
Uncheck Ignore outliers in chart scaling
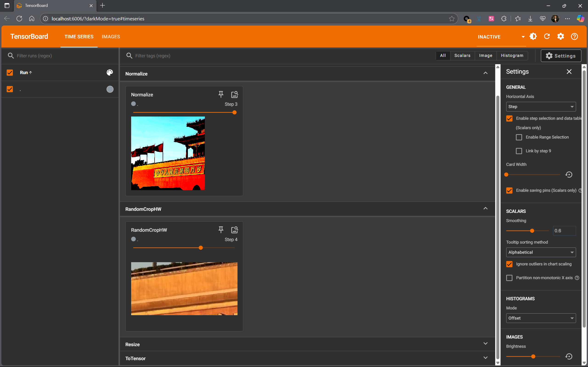coord(509,264)
